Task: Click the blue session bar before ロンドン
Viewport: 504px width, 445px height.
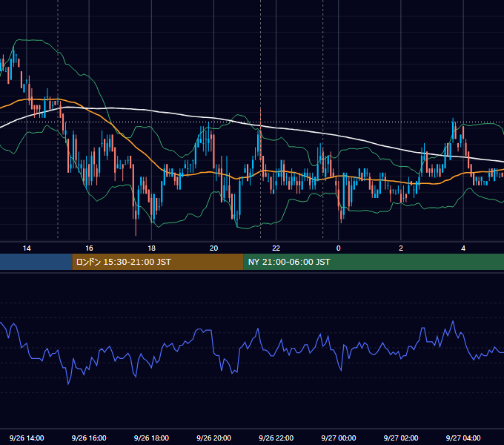Action: tap(36, 262)
